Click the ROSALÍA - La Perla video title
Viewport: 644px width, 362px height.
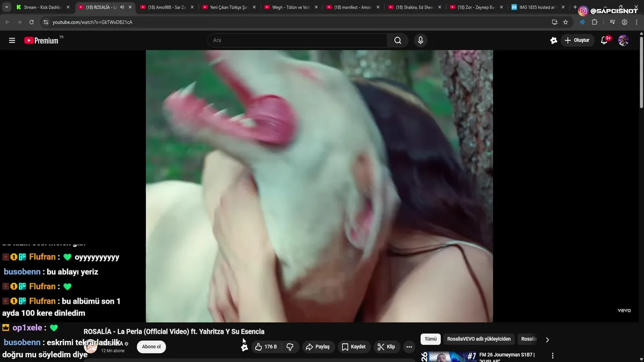(x=174, y=331)
